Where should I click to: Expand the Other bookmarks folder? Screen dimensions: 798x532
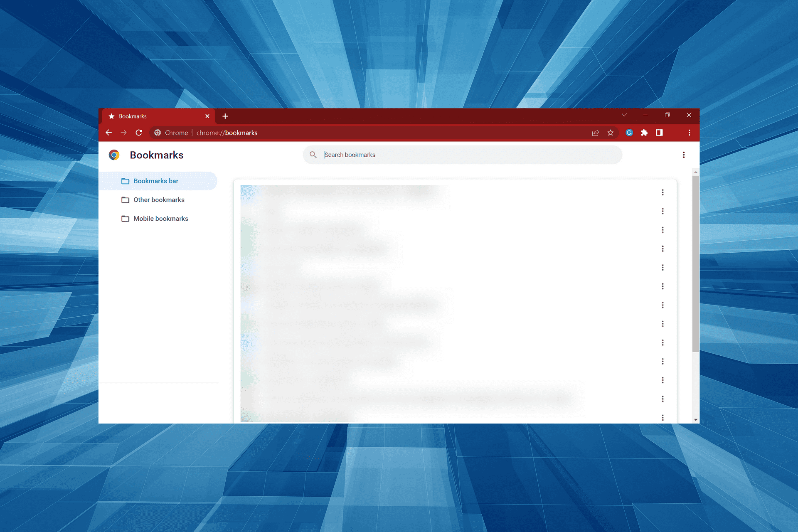click(x=158, y=200)
